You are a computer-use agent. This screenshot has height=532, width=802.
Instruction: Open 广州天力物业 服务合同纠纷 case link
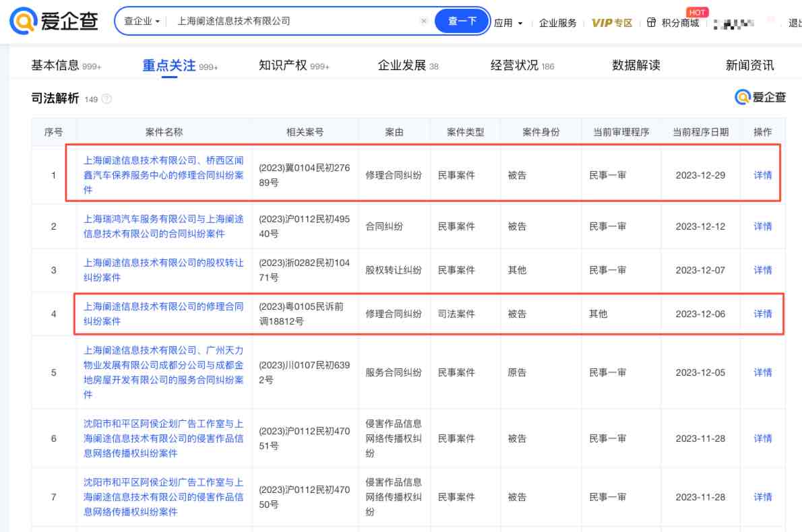tap(164, 372)
